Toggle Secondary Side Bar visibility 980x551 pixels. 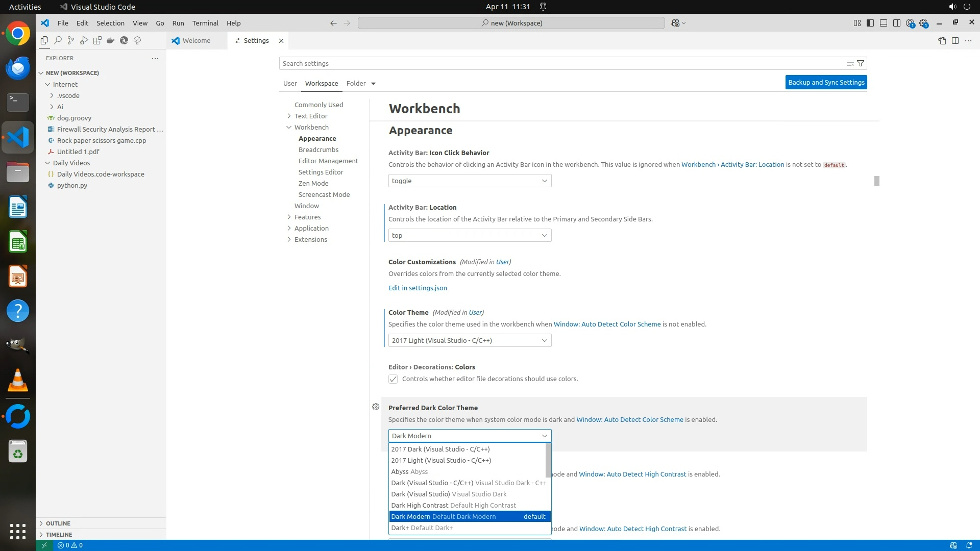click(897, 23)
